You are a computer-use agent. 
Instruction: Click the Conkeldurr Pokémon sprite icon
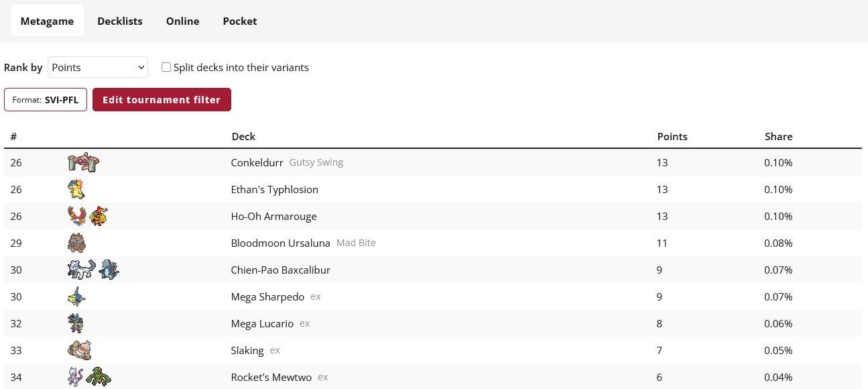pyautogui.click(x=83, y=162)
